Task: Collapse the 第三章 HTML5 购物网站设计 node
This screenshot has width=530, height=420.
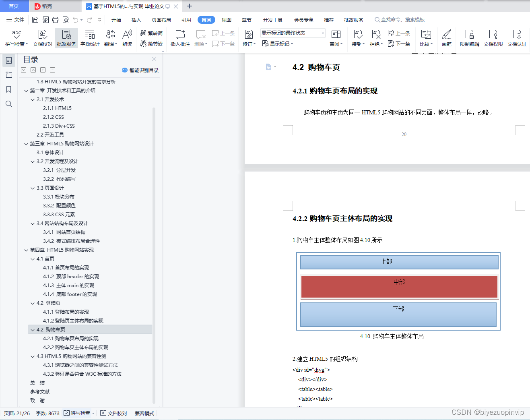Action: click(x=26, y=144)
